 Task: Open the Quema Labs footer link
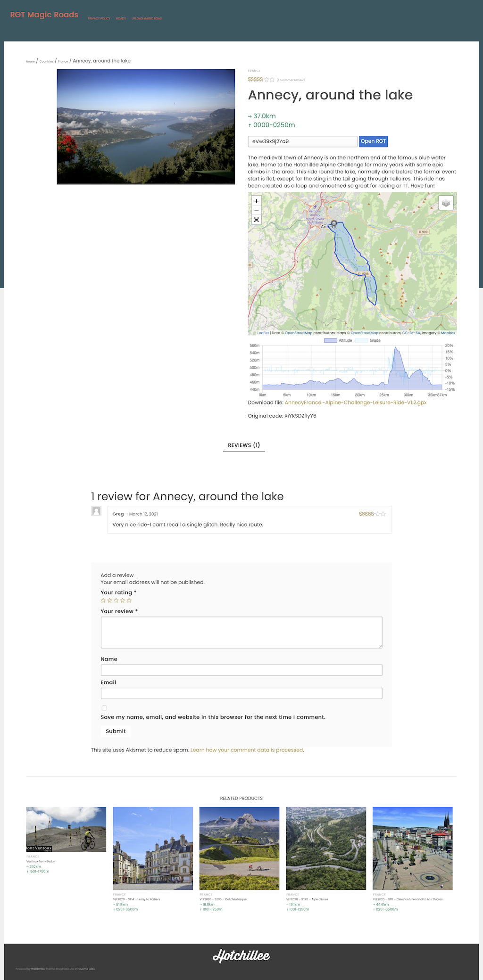(x=87, y=969)
